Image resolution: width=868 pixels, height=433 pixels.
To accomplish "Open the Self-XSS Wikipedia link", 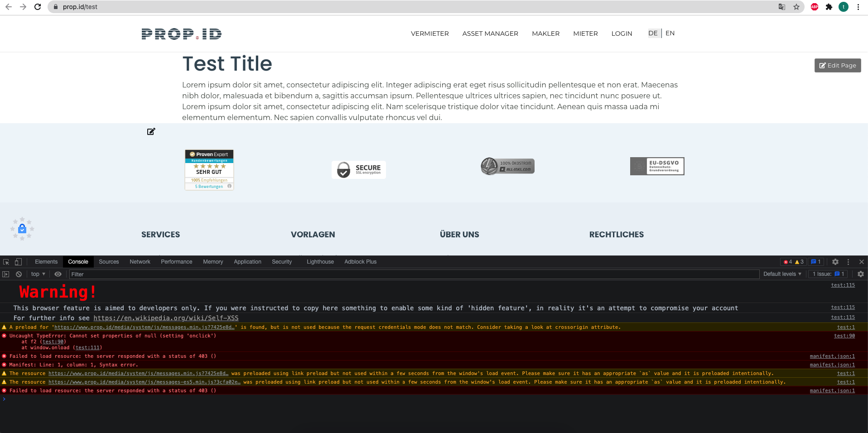I will [x=166, y=318].
